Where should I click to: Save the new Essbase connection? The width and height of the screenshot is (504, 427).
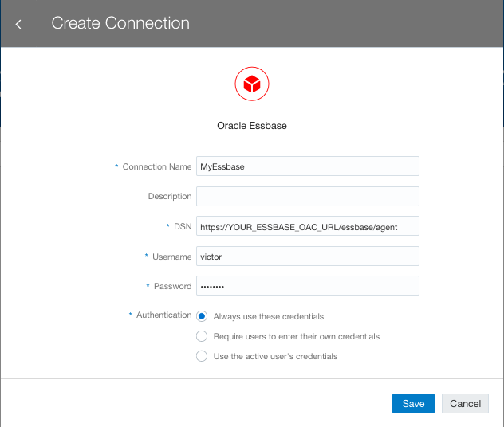tap(413, 403)
